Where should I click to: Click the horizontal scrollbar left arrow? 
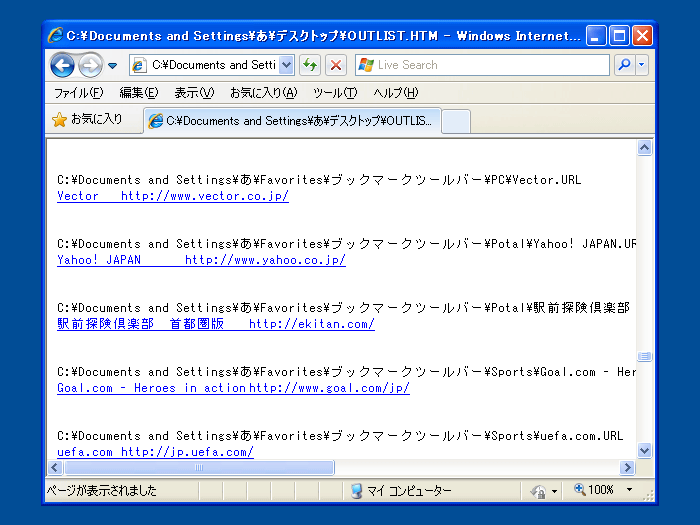[55, 467]
